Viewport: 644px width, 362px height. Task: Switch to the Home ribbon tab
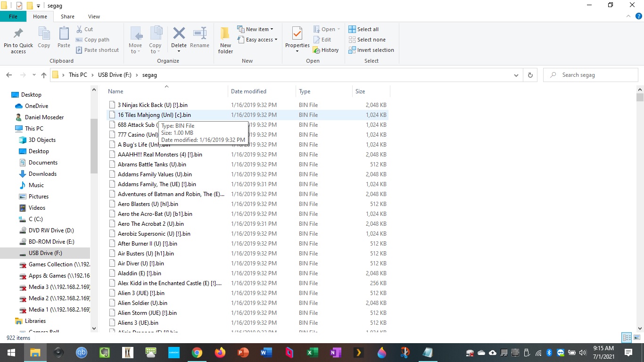[40, 16]
